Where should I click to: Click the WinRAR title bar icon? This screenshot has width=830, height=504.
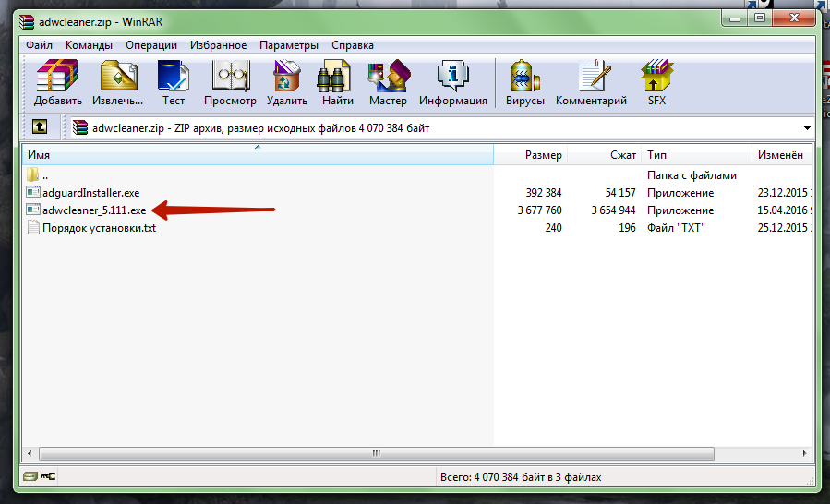pyautogui.click(x=27, y=22)
